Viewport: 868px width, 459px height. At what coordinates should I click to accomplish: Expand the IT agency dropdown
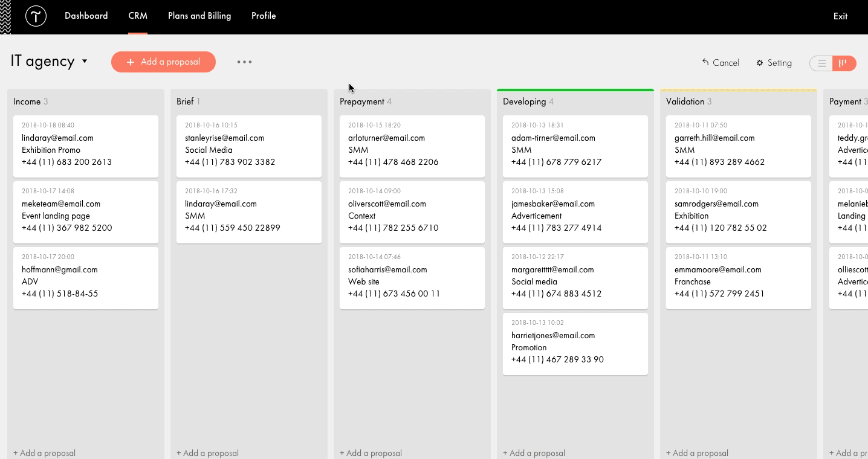coord(85,61)
